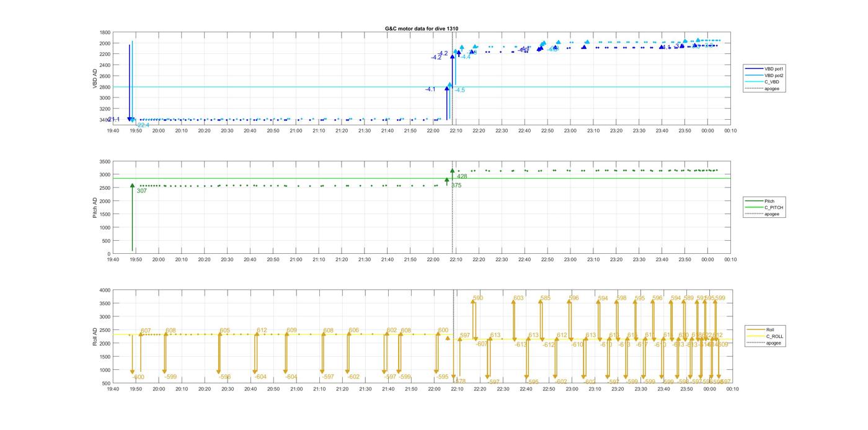Click the "-4.4" label in VBD plot
The height and width of the screenshot is (430, 868).
[x=465, y=57]
